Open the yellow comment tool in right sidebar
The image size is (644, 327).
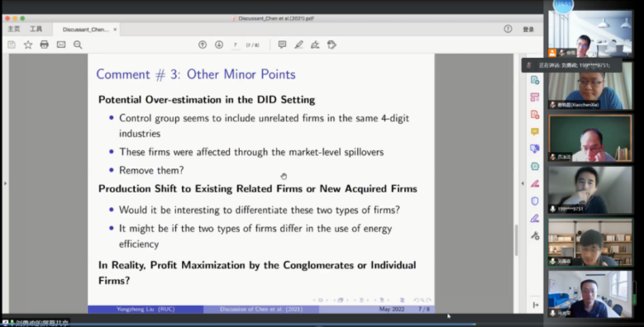pos(534,131)
